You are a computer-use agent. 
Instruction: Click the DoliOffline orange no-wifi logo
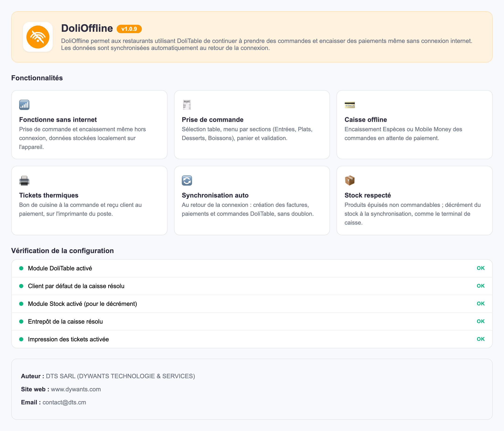point(38,37)
